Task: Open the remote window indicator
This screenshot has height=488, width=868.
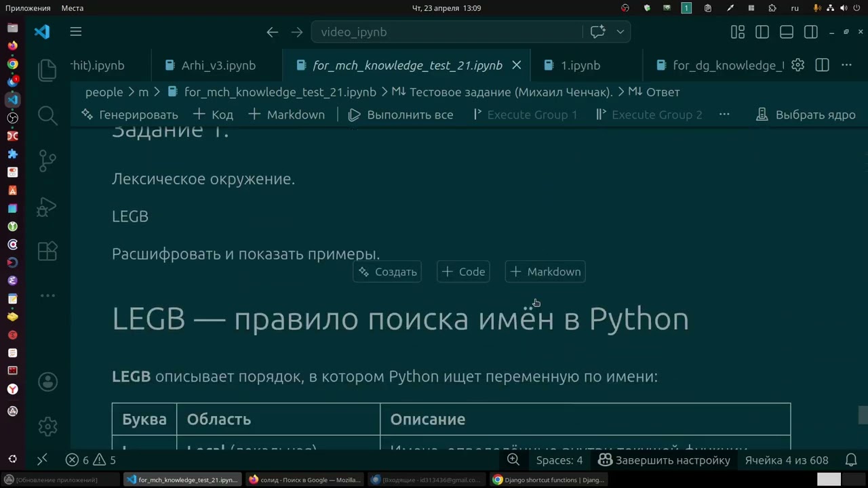Action: click(42, 460)
